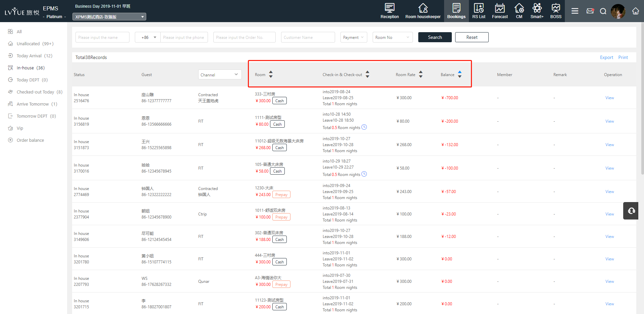Click clock icon on order 3170016
644x314 pixels.
364,174
